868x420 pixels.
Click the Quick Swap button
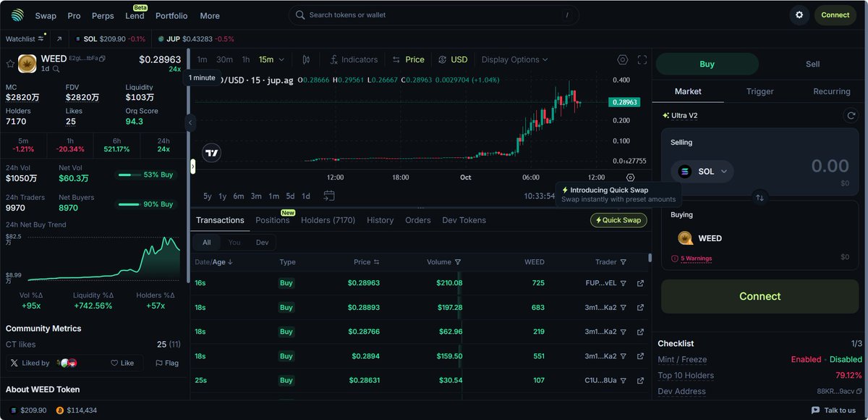tap(618, 220)
